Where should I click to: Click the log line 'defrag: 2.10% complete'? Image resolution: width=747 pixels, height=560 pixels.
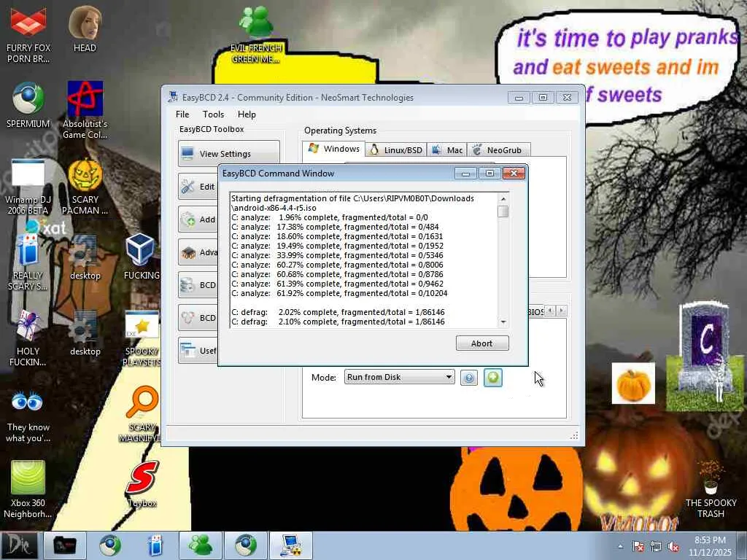coord(338,322)
